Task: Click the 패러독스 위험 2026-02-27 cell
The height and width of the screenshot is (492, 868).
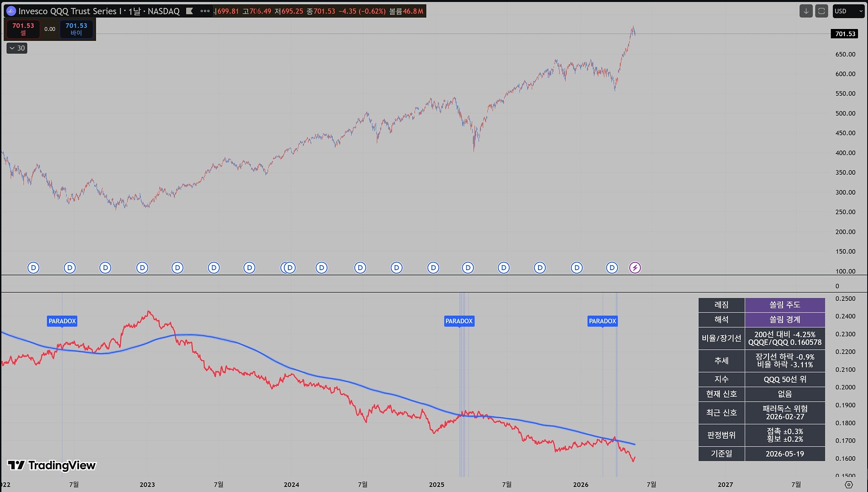Action: pos(785,412)
